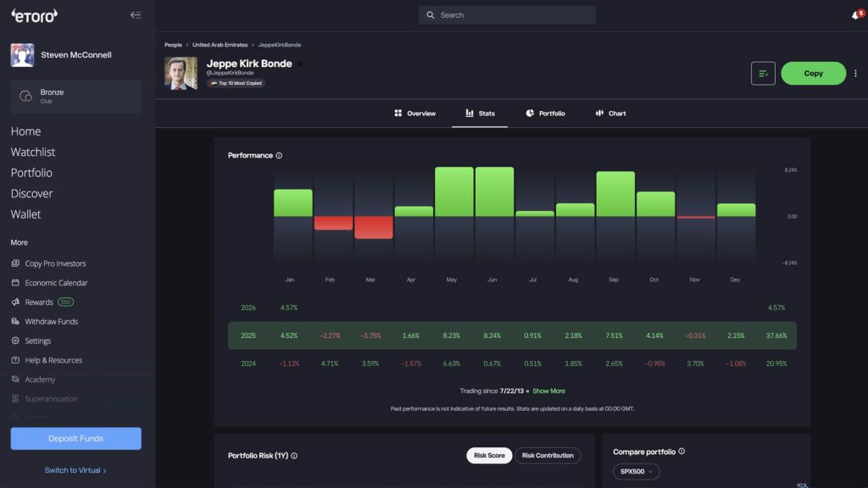Screen dimensions: 868x488
Task: Switch to the Chart tab
Action: click(x=610, y=114)
